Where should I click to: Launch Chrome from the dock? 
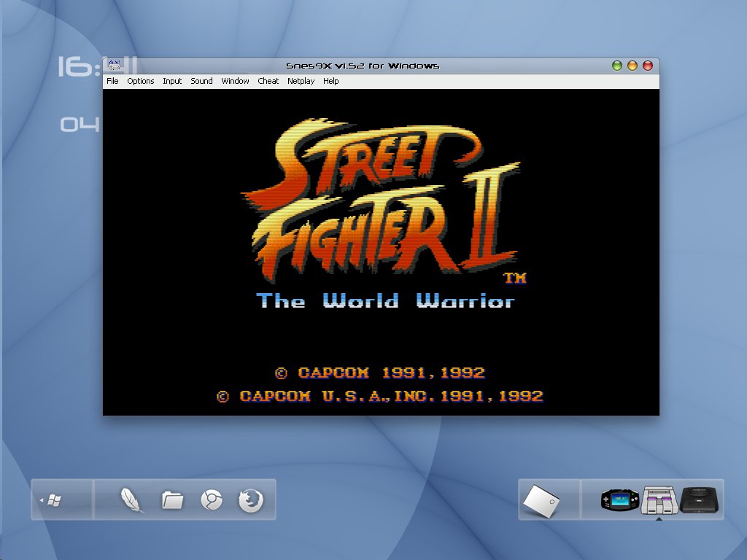coord(212,500)
